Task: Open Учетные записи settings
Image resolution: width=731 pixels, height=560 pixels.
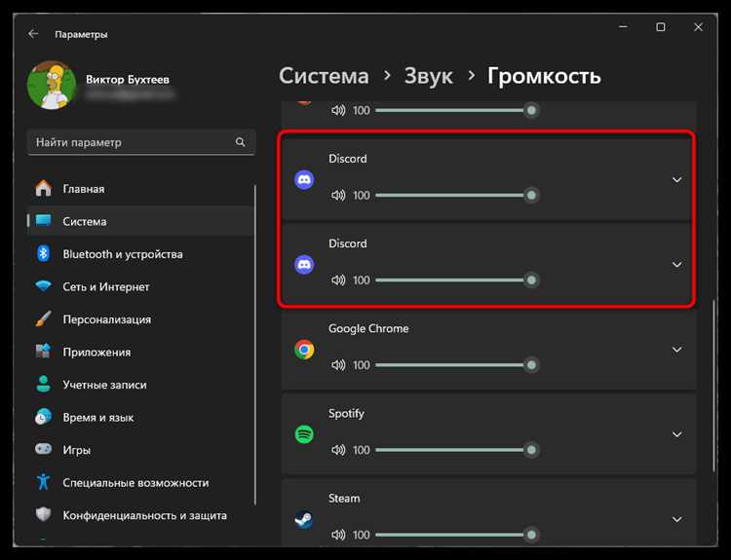Action: coord(140,385)
